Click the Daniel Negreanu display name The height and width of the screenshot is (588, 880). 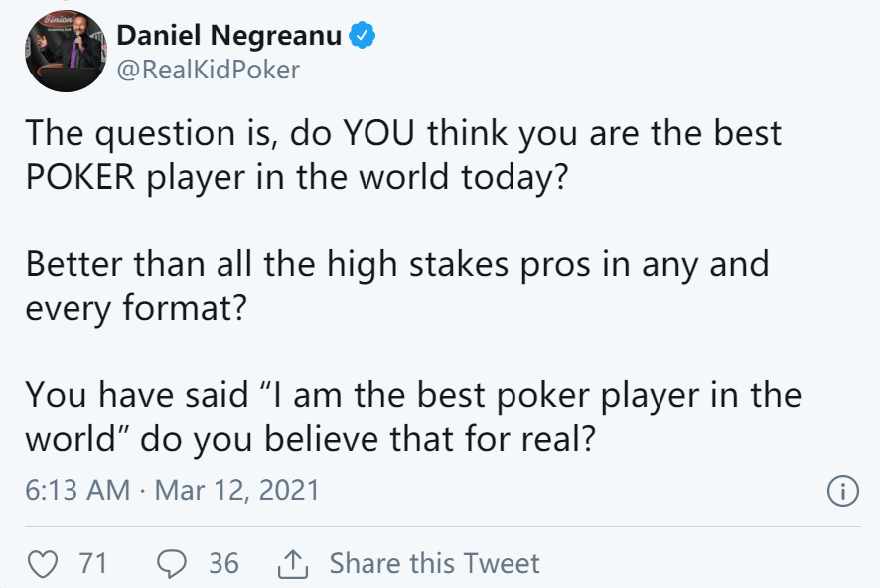pos(229,36)
